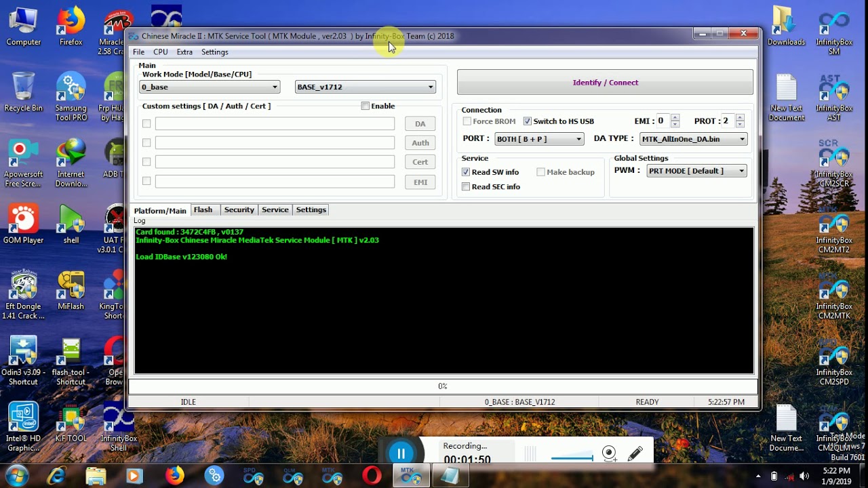The image size is (868, 488).
Task: Open Internet Explorer from taskbar
Action: click(56, 476)
